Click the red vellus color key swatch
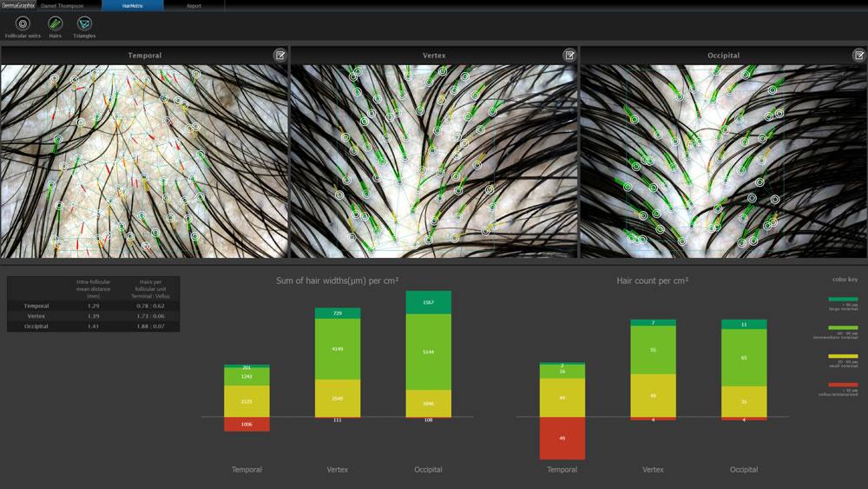Viewport: 868px width, 489px height. point(843,384)
